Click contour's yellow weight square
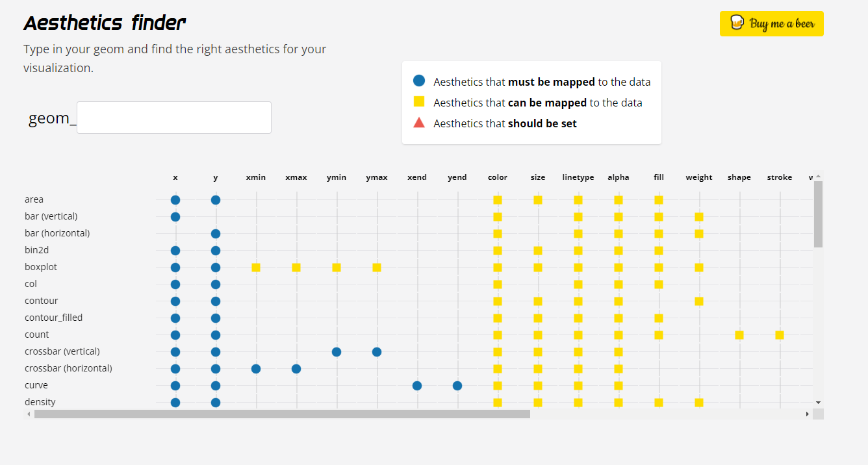This screenshot has height=465, width=868. (x=699, y=301)
